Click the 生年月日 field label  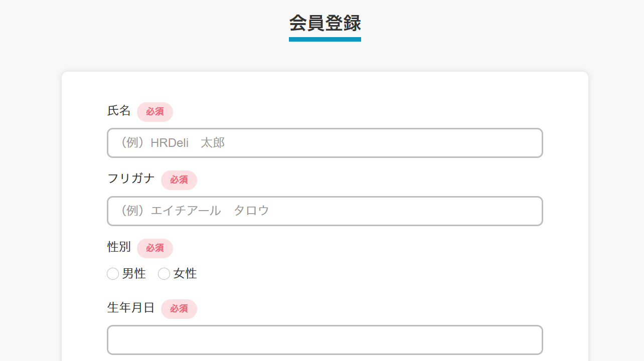[x=131, y=308]
